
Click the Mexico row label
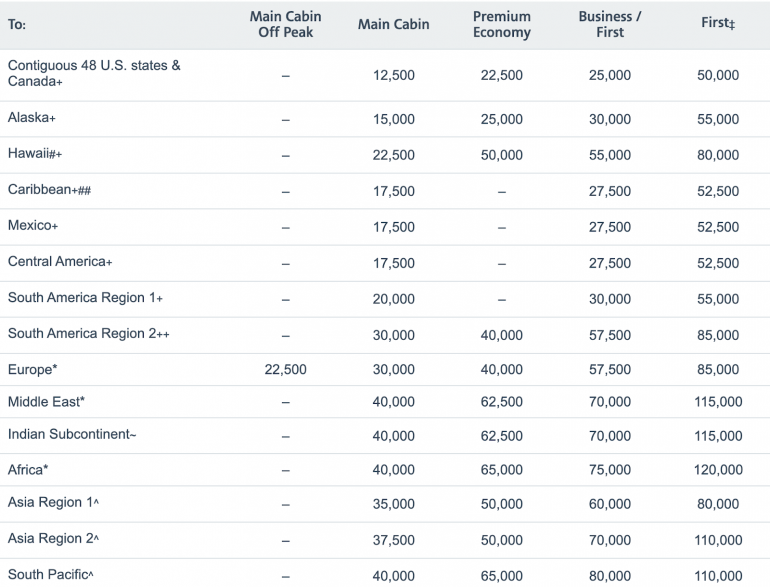pos(33,226)
